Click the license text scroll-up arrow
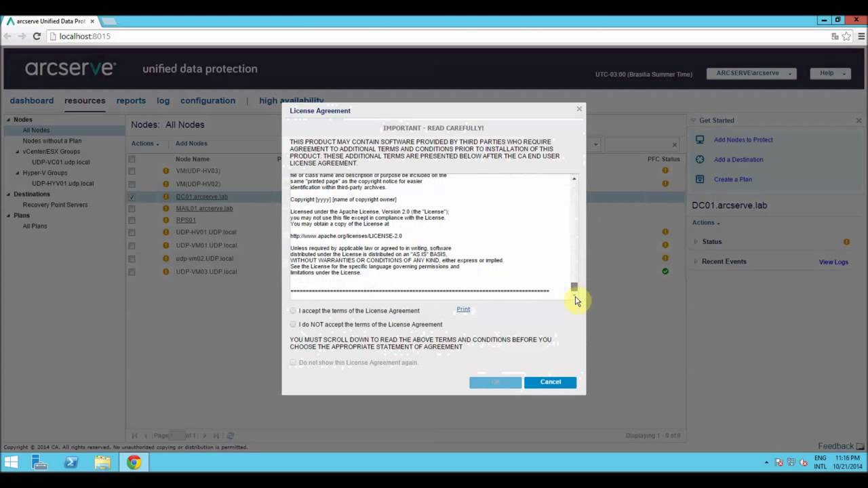Screen dimensions: 868x488 (x=574, y=179)
